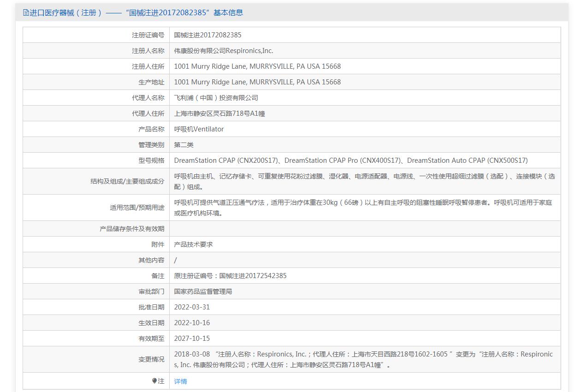This screenshot has height=392, width=581.
Task: Open the 详情 link
Action: click(x=180, y=381)
